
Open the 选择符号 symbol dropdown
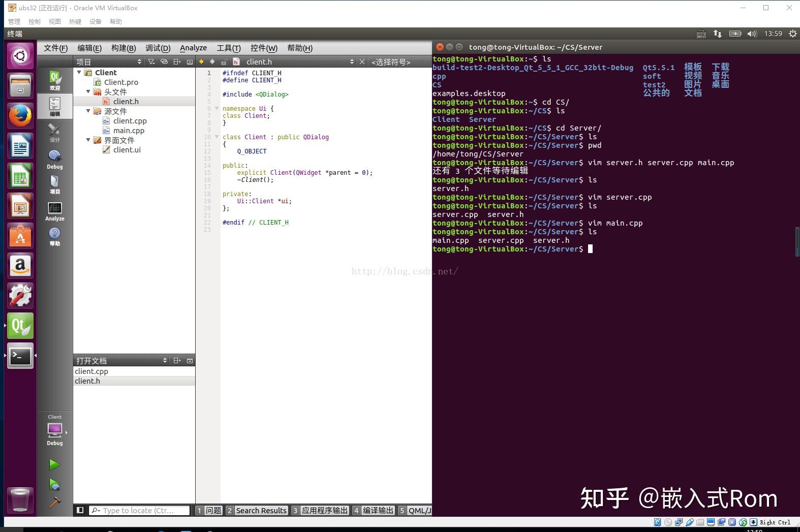[x=391, y=62]
